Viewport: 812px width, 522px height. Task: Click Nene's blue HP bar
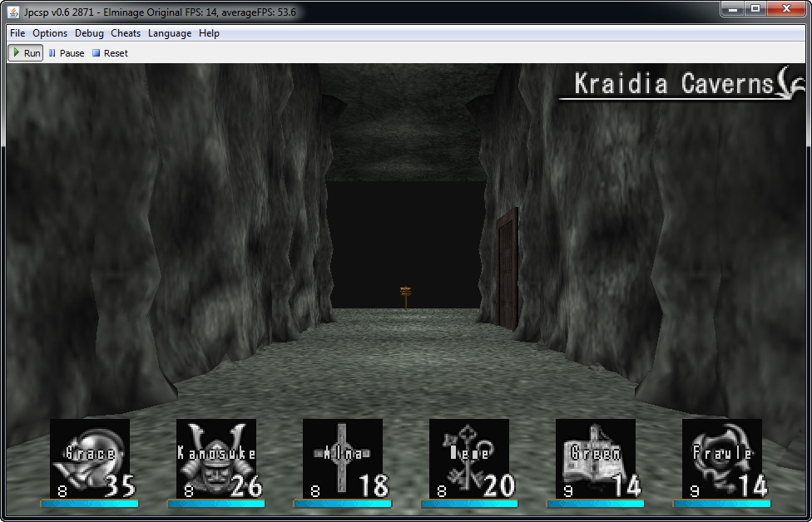tap(468, 504)
